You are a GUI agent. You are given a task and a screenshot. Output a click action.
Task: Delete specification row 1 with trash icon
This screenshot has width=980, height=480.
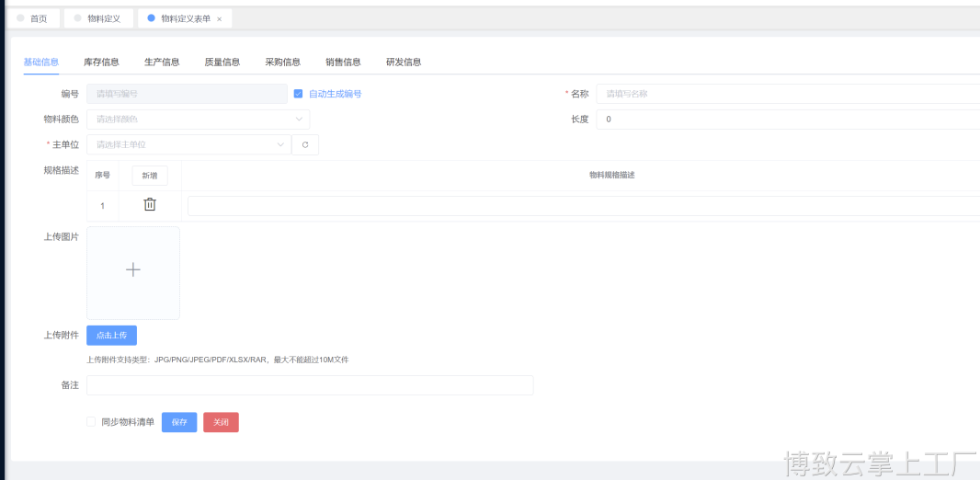click(x=150, y=204)
